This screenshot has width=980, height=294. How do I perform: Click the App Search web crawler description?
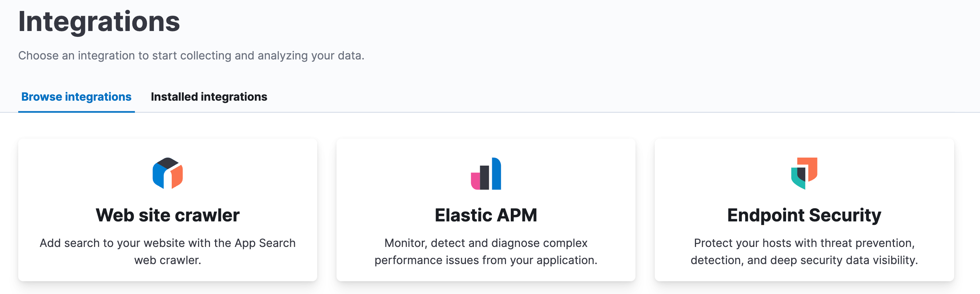point(167,251)
